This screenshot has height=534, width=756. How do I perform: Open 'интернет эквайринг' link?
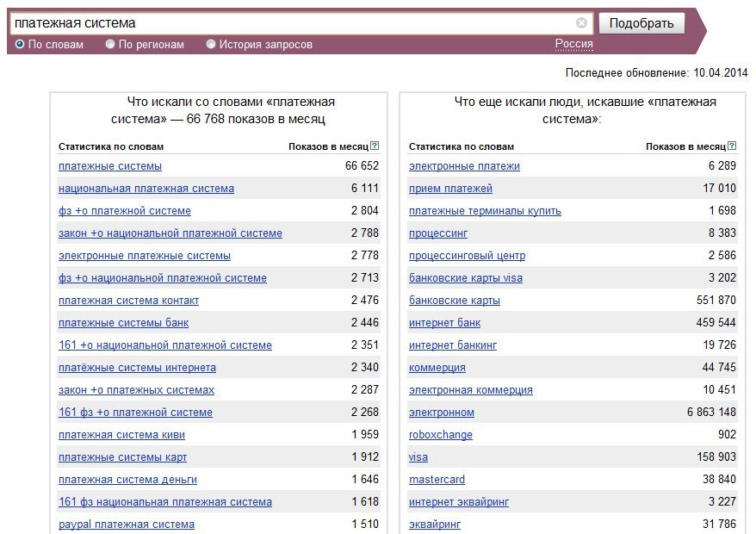coord(459,502)
